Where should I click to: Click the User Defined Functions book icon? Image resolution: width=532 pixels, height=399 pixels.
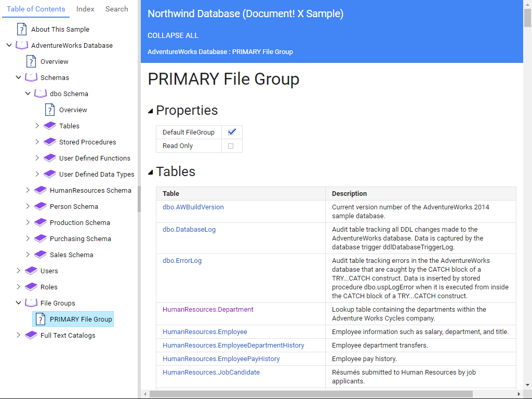pos(50,158)
